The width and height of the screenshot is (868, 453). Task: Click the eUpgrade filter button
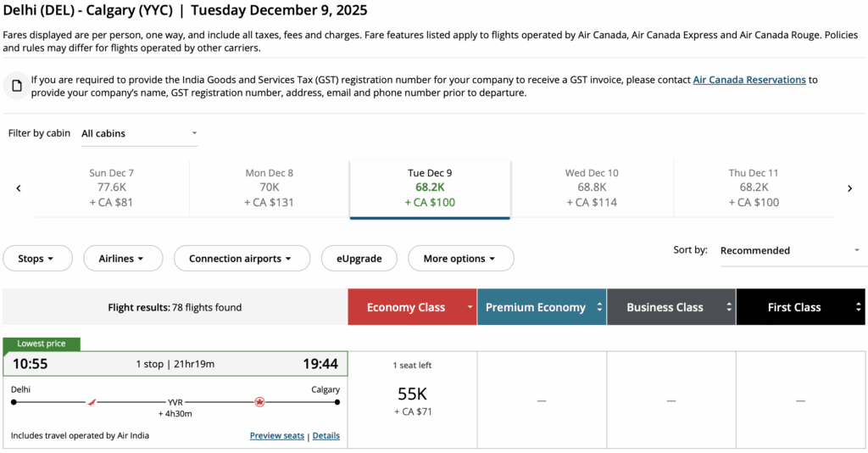click(x=359, y=259)
